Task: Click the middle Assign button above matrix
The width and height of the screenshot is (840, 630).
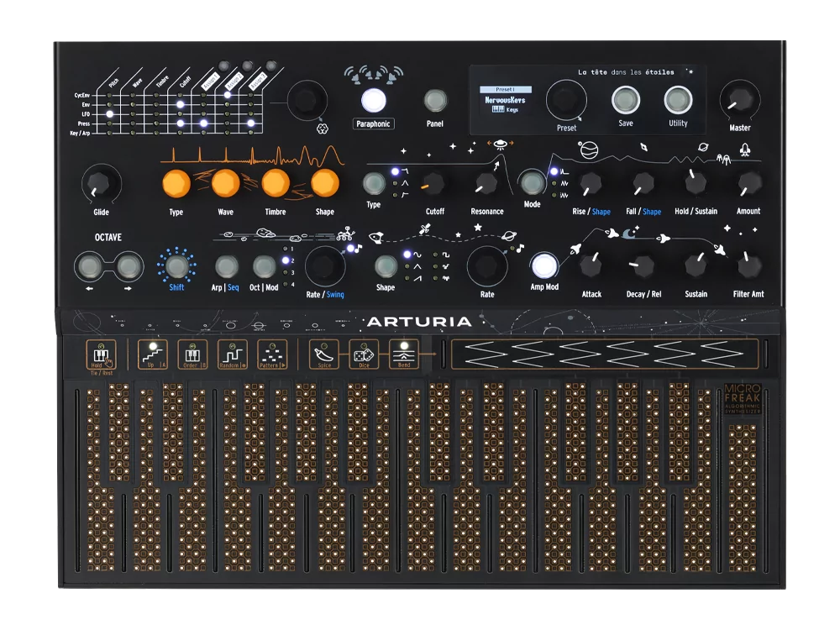Action: 248,66
